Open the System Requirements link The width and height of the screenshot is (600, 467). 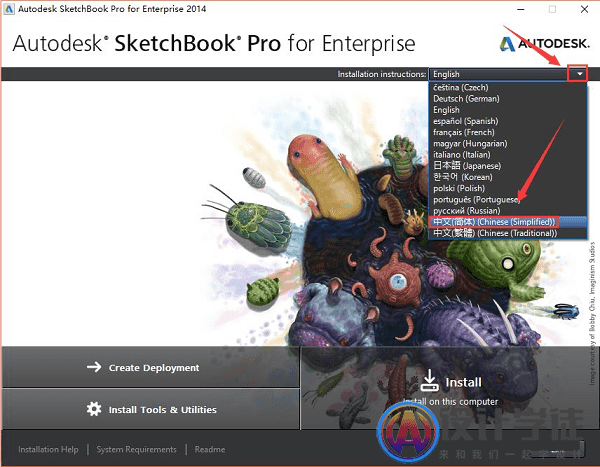tap(137, 449)
